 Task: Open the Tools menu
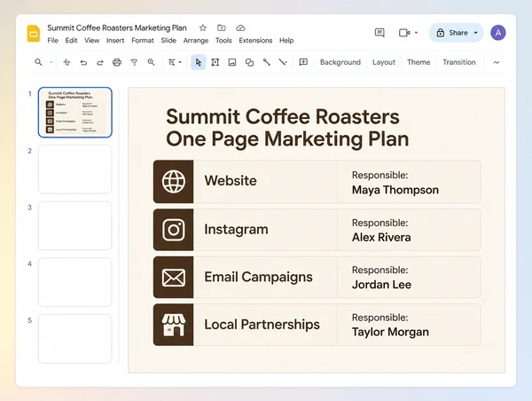223,41
